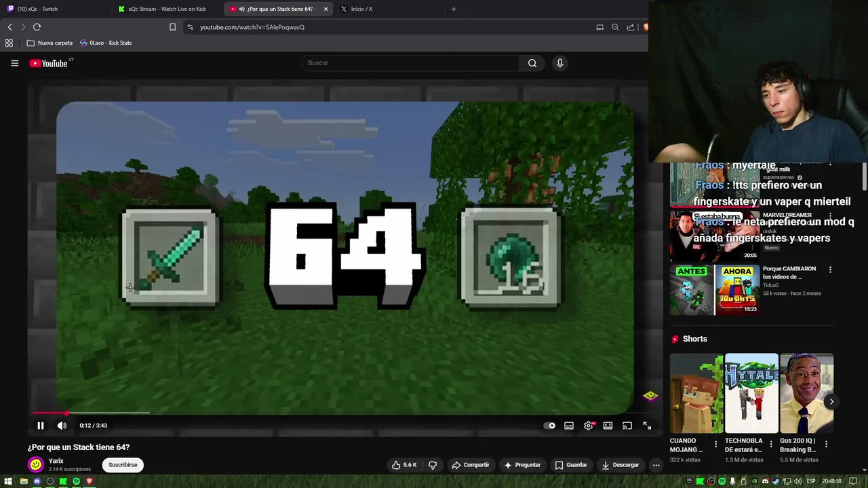Open options for 'TECHNOBLADE' short
The image size is (868, 488).
tap(771, 445)
